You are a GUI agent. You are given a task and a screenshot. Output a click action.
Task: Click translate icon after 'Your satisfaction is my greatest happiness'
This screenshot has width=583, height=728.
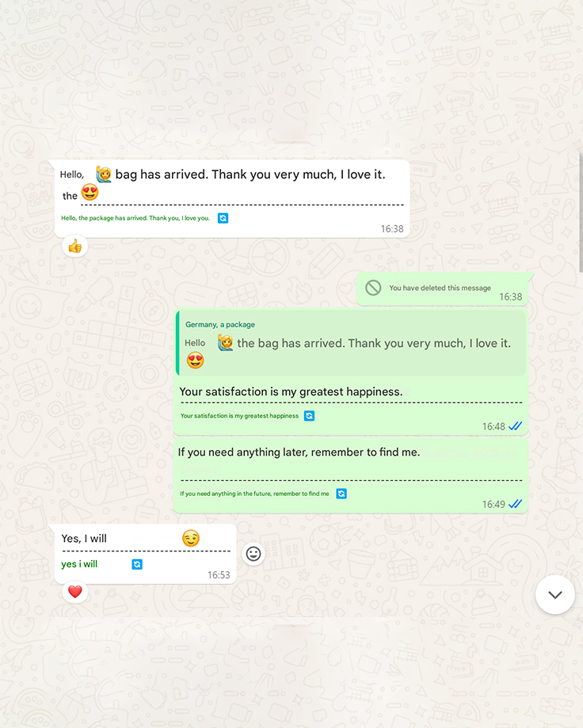pyautogui.click(x=309, y=416)
